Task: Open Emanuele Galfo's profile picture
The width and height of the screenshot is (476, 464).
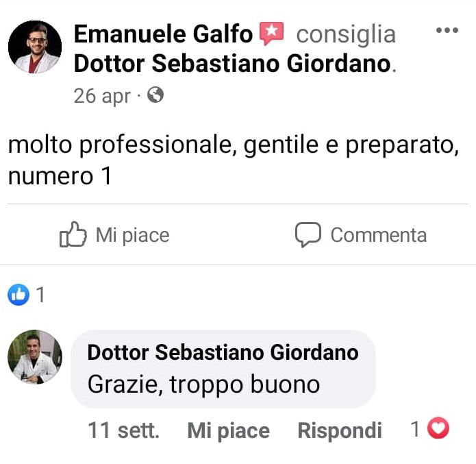Action: 35,47
